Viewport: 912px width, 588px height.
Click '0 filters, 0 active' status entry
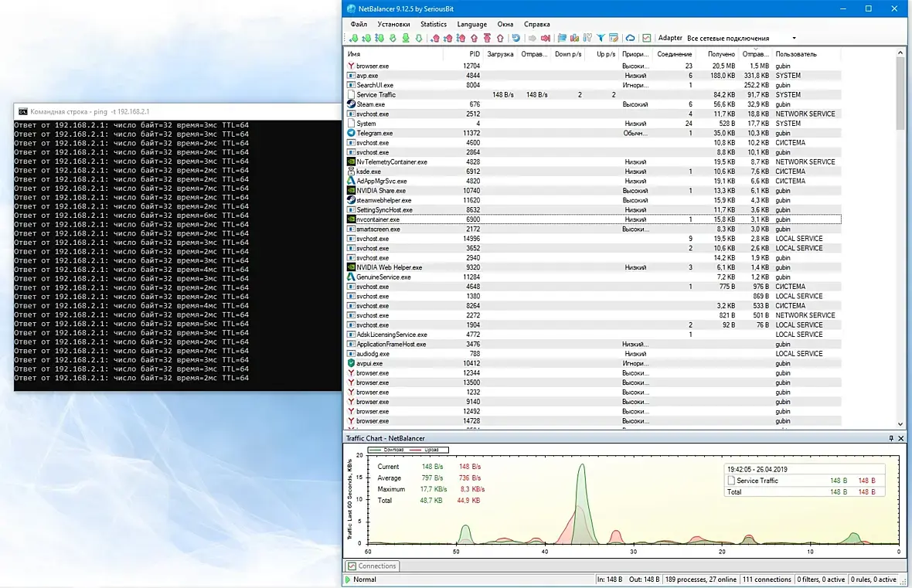821,580
